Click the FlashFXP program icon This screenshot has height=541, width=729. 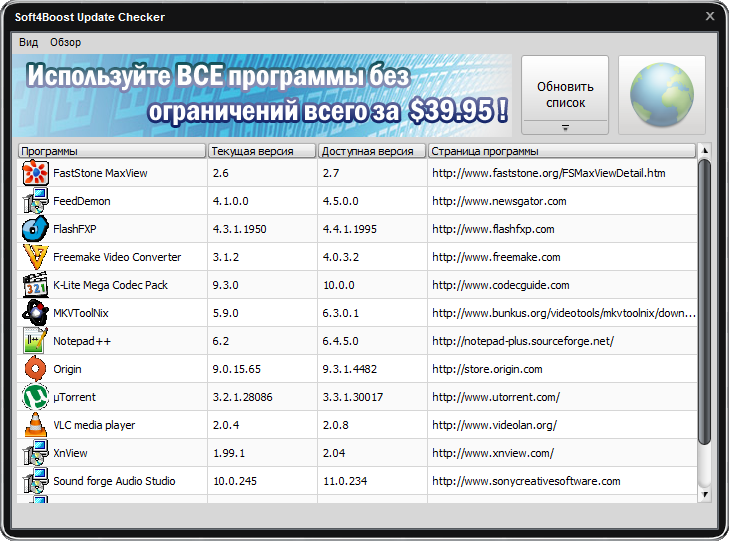[x=35, y=229]
